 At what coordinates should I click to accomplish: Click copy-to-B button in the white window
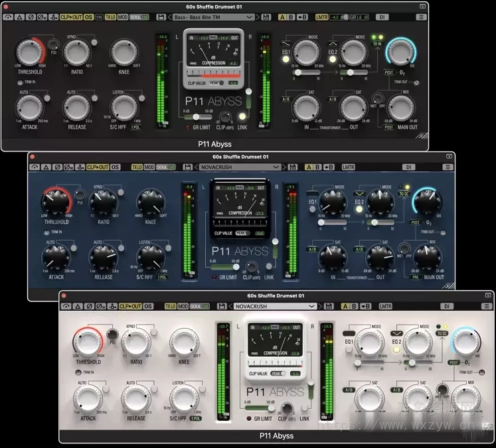[x=365, y=306]
